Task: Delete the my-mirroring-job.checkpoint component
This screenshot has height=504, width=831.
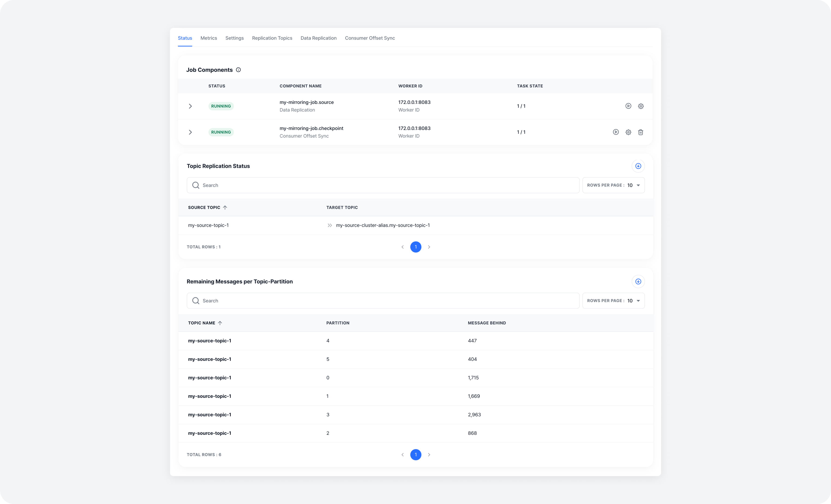Action: pyautogui.click(x=641, y=132)
